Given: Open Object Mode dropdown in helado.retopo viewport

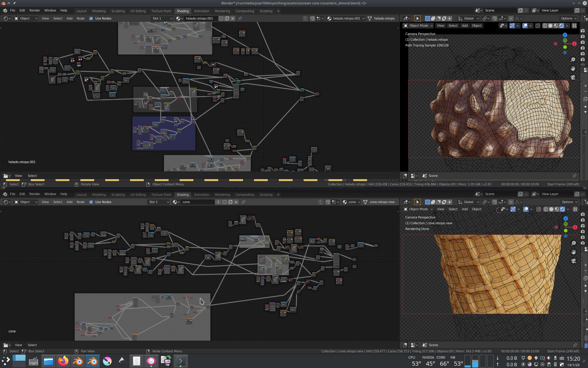Looking at the screenshot, I should click(x=418, y=26).
